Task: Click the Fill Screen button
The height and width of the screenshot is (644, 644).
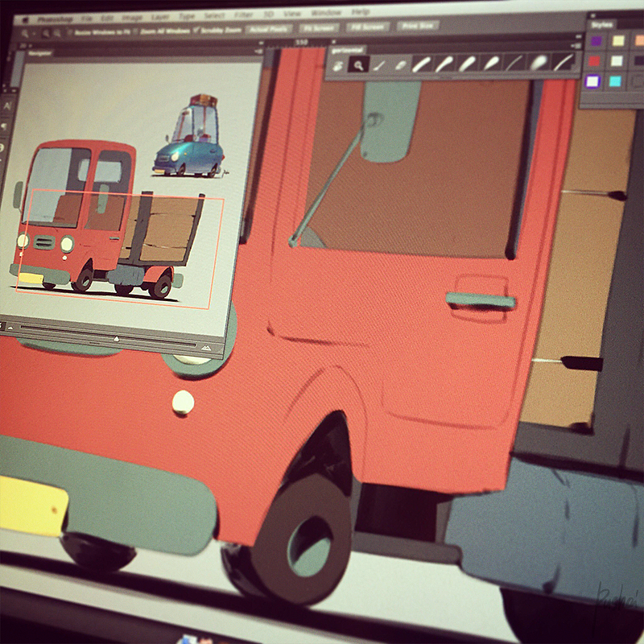Action: point(368,27)
